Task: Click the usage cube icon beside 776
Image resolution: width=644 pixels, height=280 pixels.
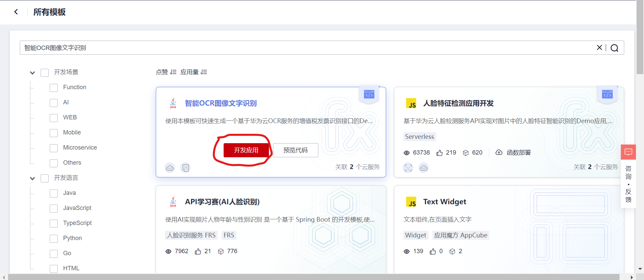Action: tap(221, 251)
